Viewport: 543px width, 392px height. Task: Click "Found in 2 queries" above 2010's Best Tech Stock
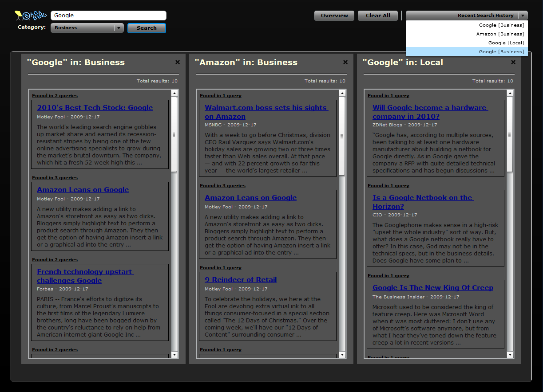click(x=55, y=96)
